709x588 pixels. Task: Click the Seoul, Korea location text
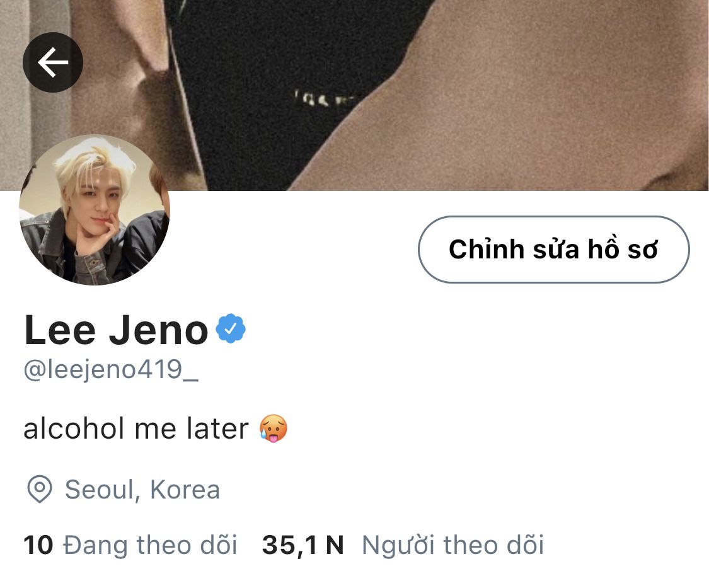tap(142, 490)
